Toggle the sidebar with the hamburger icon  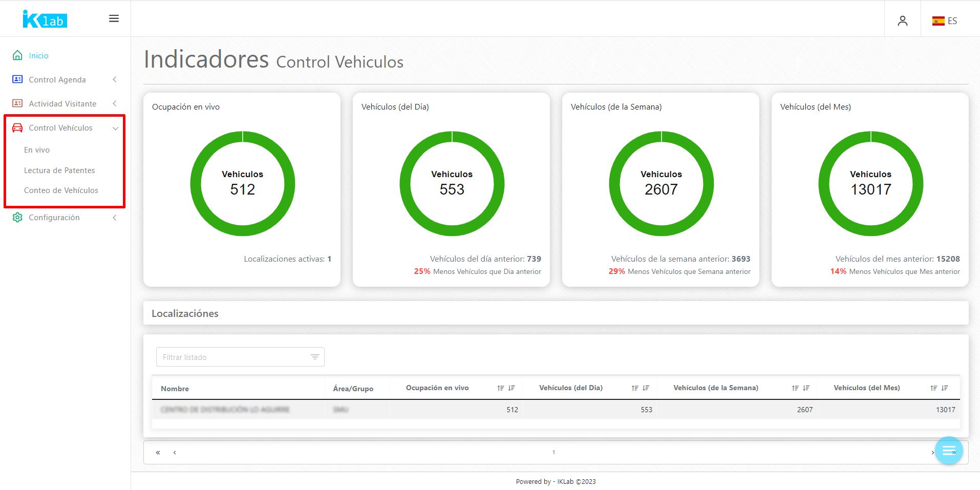pyautogui.click(x=114, y=19)
